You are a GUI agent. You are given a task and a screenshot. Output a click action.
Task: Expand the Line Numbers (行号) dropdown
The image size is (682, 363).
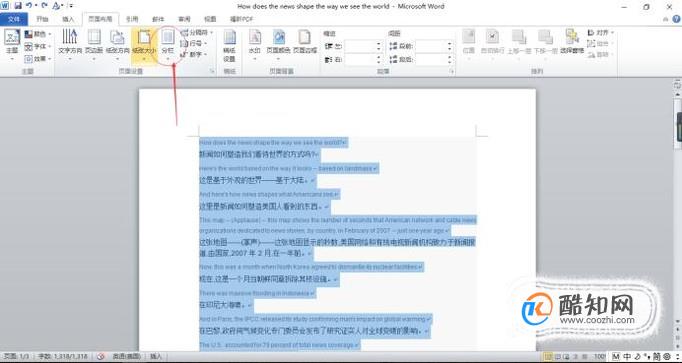tap(194, 43)
